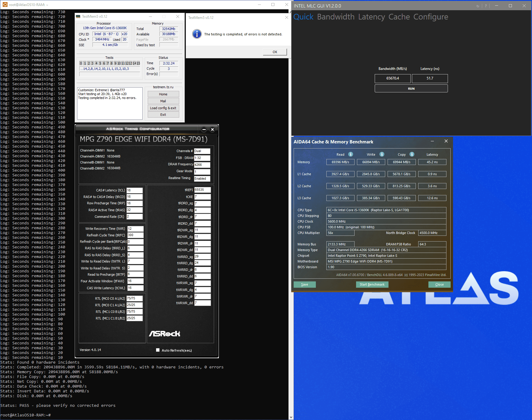
Task: Toggle Auto Refresh checkbox in ASRock Configurator
Action: [158, 350]
